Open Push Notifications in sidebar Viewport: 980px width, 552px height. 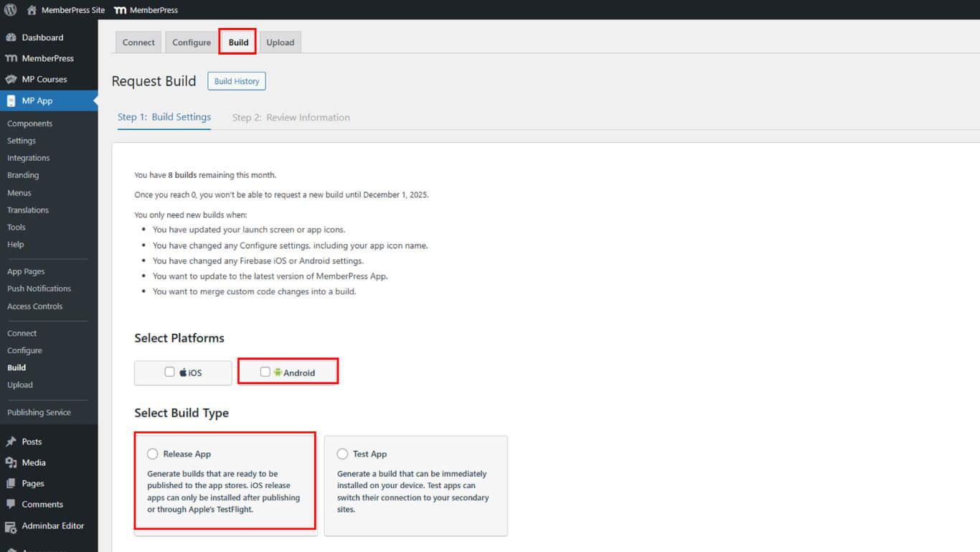pyautogui.click(x=39, y=289)
